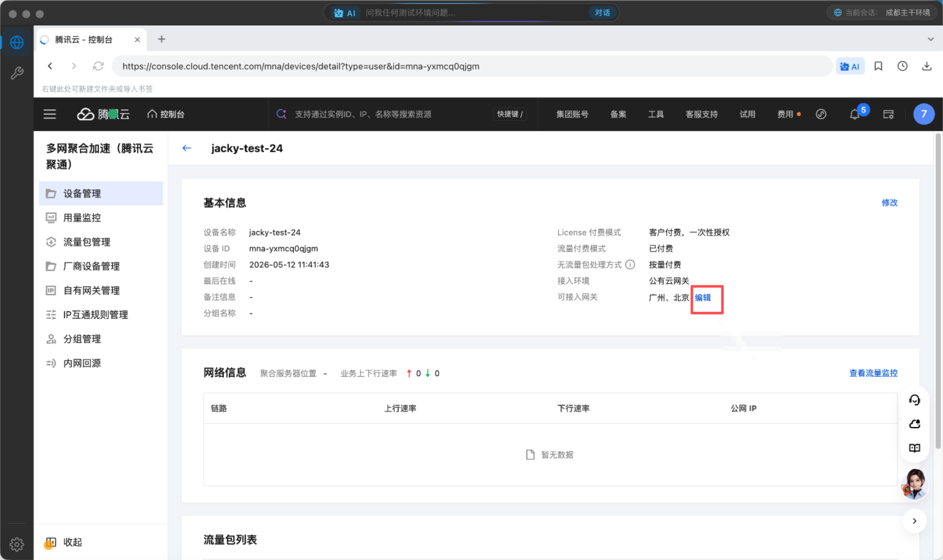The image size is (943, 560).
Task: Click the page vertical scrollbar
Action: click(x=938, y=290)
